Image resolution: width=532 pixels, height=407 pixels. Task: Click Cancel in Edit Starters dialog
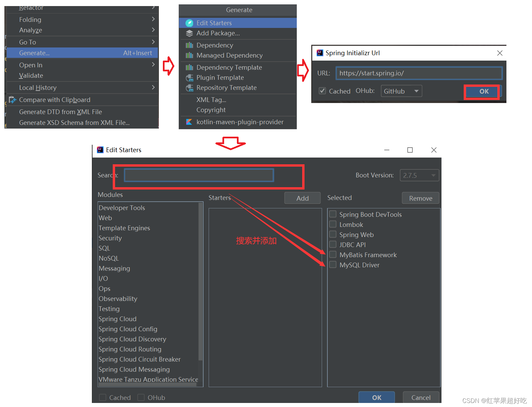point(421,398)
